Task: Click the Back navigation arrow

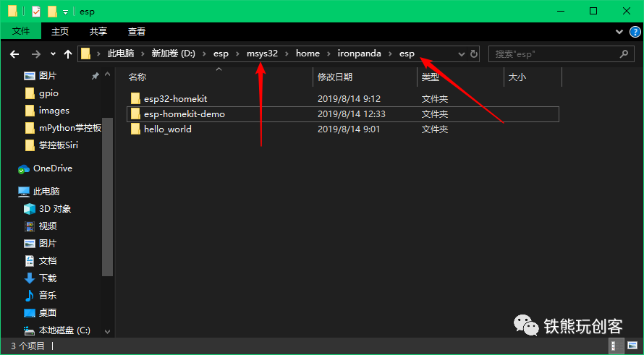Action: click(x=14, y=54)
